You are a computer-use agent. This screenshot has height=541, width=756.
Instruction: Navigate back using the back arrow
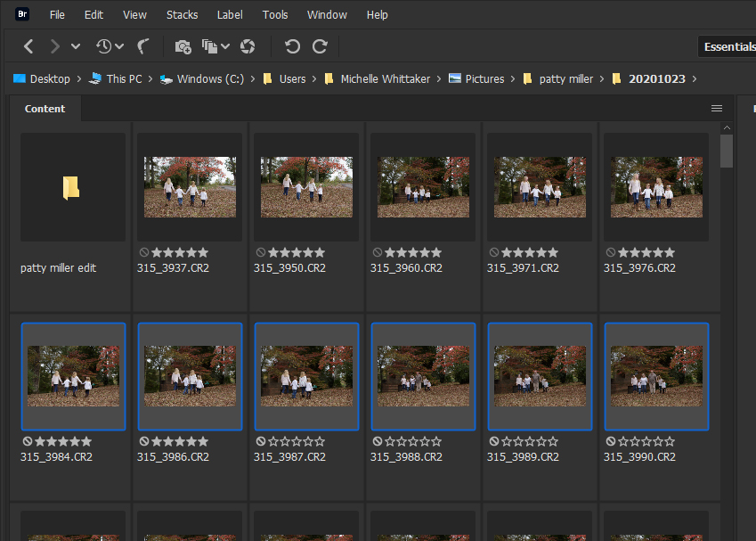click(28, 45)
